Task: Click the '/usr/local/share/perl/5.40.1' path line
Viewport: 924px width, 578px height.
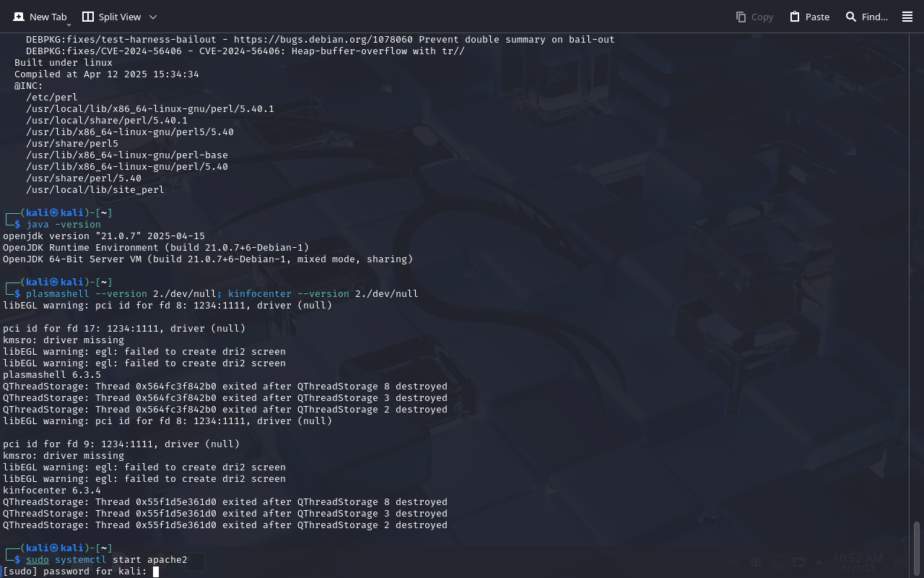Action: (x=107, y=121)
